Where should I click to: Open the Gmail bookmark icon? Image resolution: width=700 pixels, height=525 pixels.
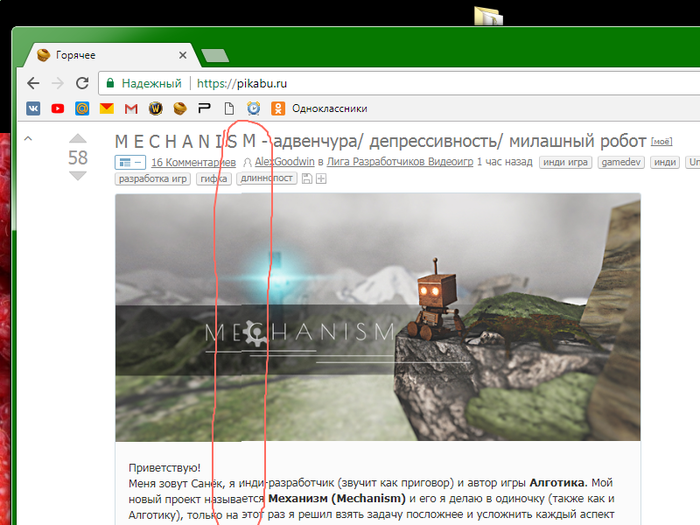pos(131,108)
